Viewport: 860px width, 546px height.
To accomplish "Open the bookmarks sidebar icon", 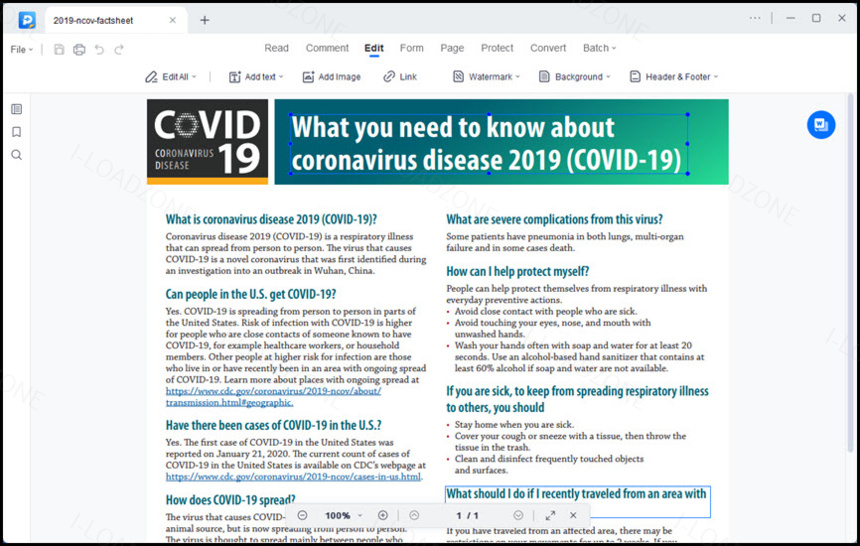I will 16,132.
